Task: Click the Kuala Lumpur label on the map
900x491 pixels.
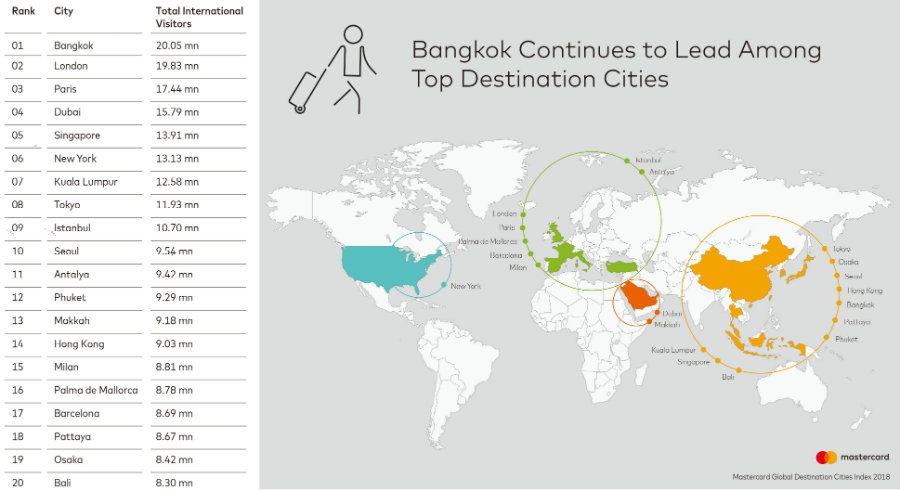Action: click(674, 350)
